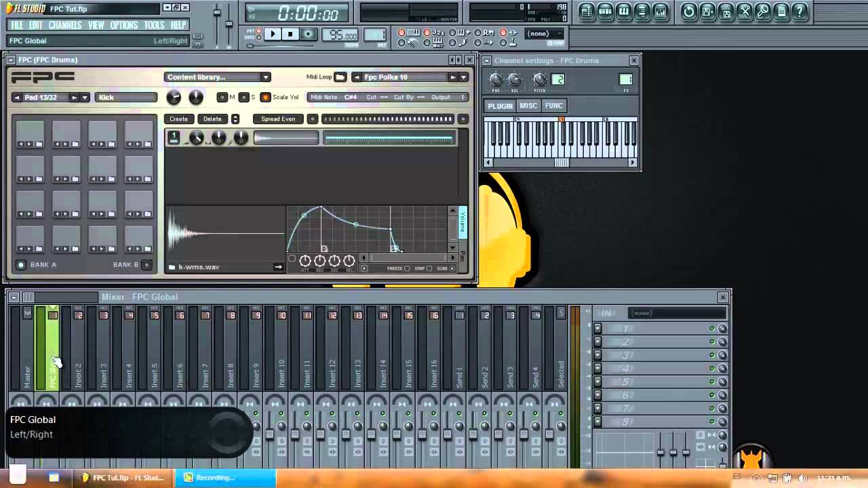Image resolution: width=868 pixels, height=488 pixels.
Task: Select the Volume envelope side tab
Action: (x=463, y=222)
